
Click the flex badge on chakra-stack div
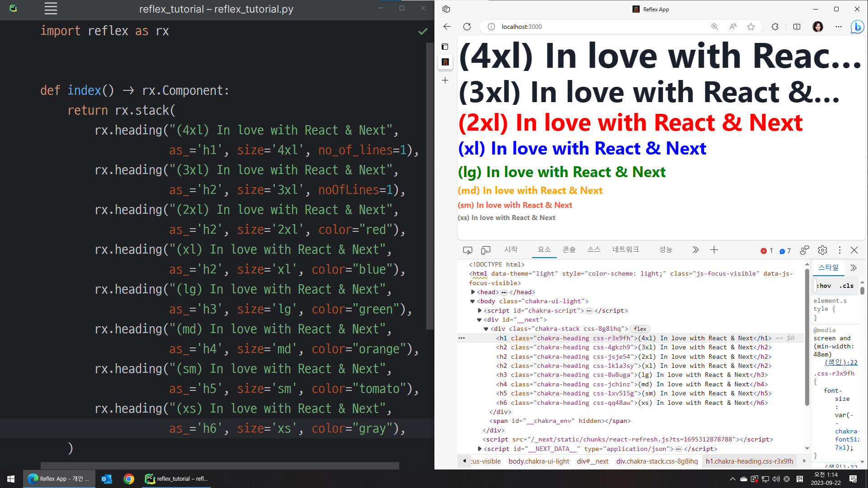640,329
